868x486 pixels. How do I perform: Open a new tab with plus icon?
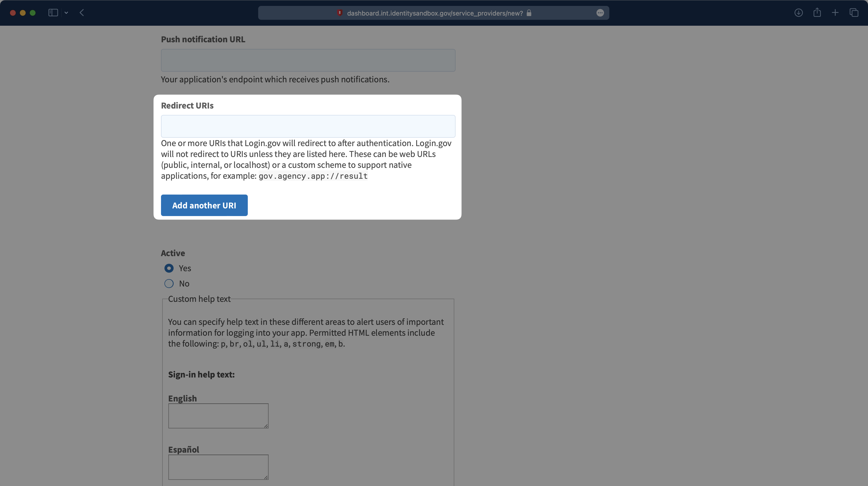click(835, 13)
